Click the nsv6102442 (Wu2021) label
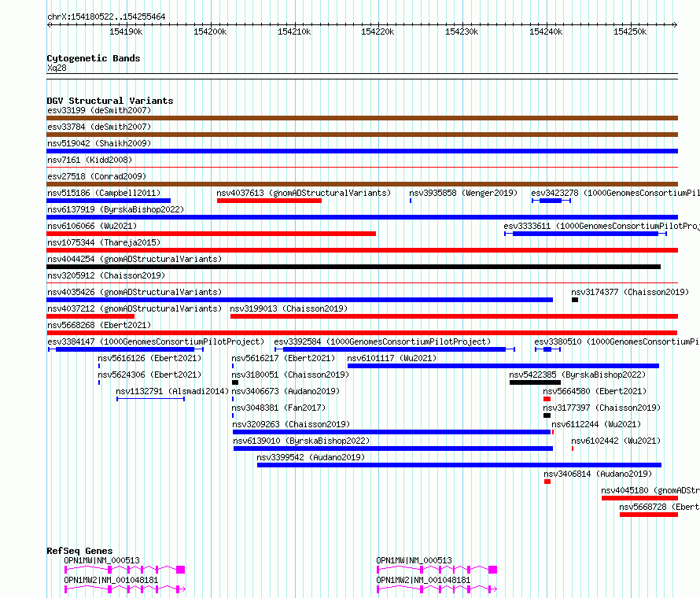Image resolution: width=700 pixels, height=598 pixels. [x=616, y=441]
